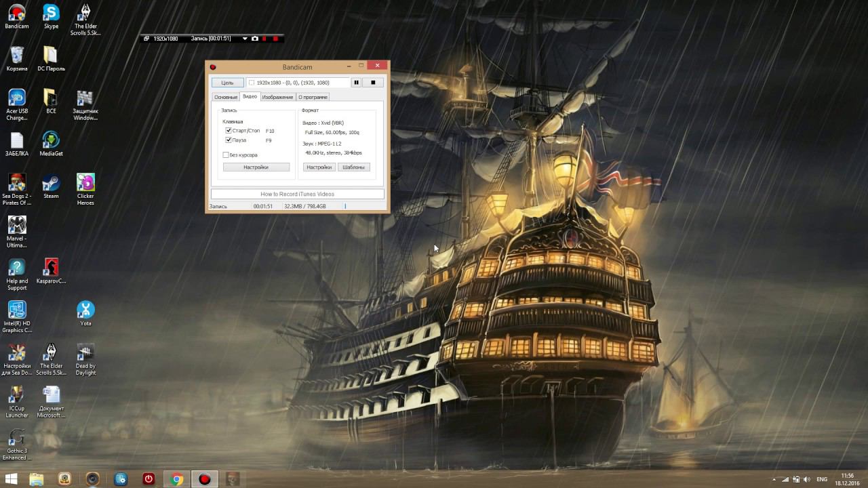Select the MediaGet desktop icon
868x488 pixels.
[x=51, y=144]
